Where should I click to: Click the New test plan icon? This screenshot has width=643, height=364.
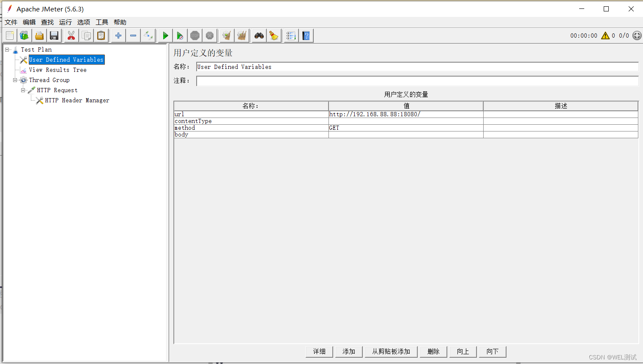point(10,36)
